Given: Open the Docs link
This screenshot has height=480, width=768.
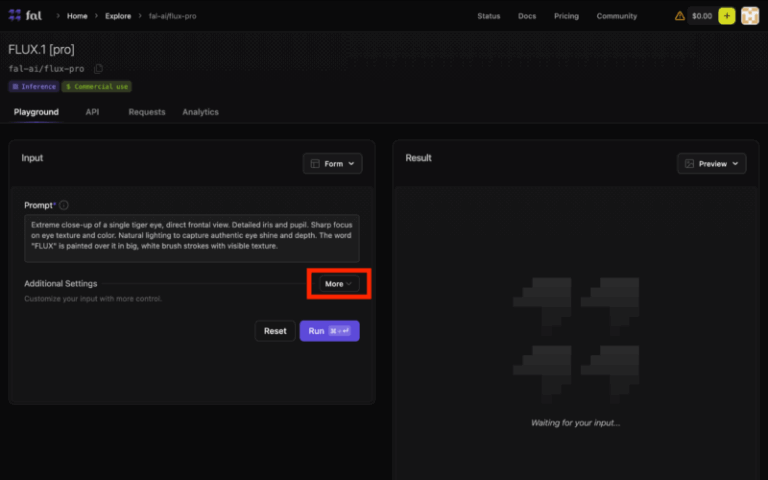Looking at the screenshot, I should [x=527, y=16].
